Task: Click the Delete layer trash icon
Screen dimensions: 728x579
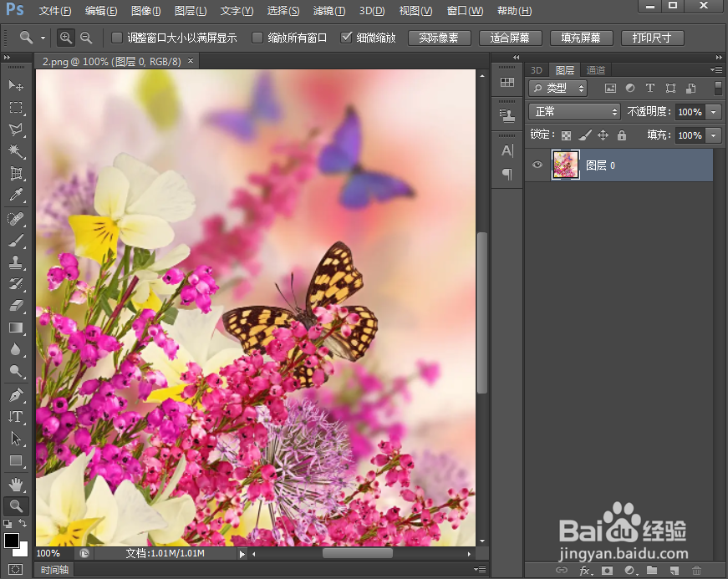Action: tap(696, 570)
